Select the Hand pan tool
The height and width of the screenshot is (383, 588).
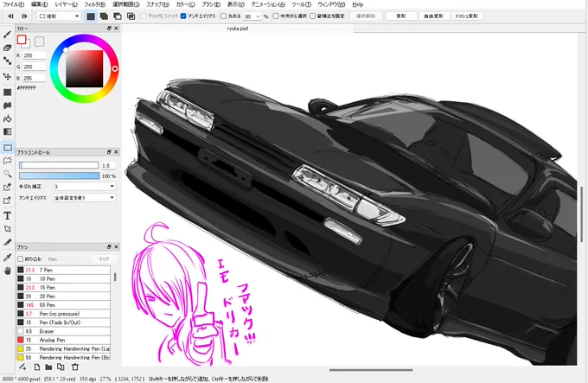7,271
